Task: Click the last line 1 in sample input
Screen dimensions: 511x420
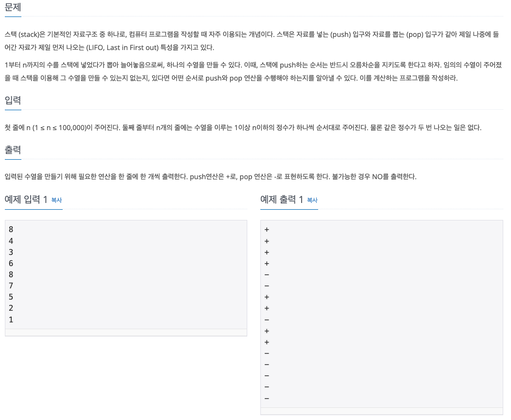Action: pyautogui.click(x=11, y=319)
